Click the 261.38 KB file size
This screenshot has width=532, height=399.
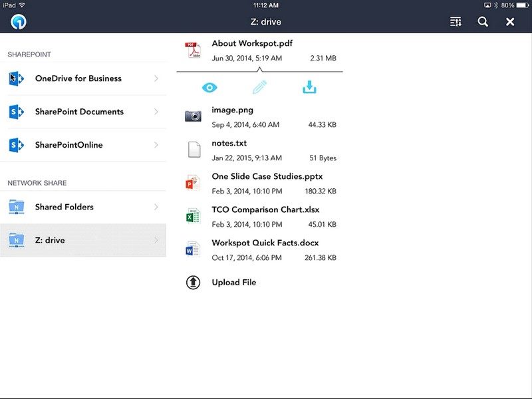click(321, 258)
